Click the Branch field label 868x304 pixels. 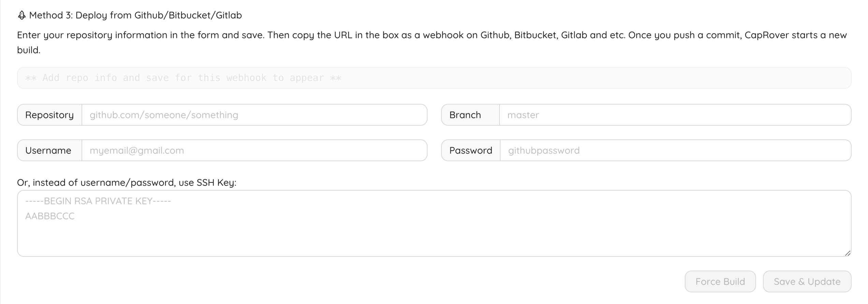[x=465, y=115]
